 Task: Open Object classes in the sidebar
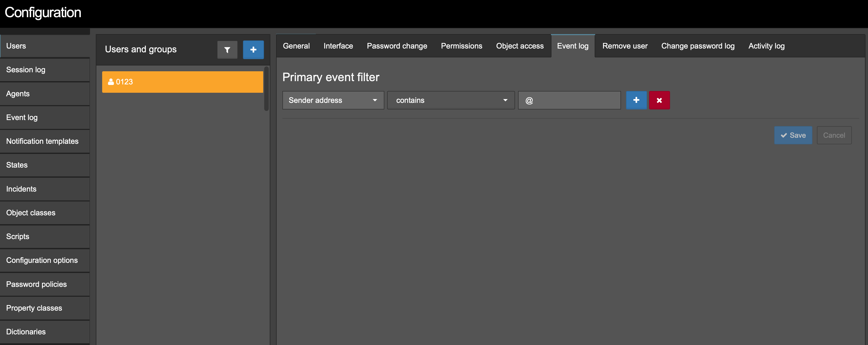45,213
